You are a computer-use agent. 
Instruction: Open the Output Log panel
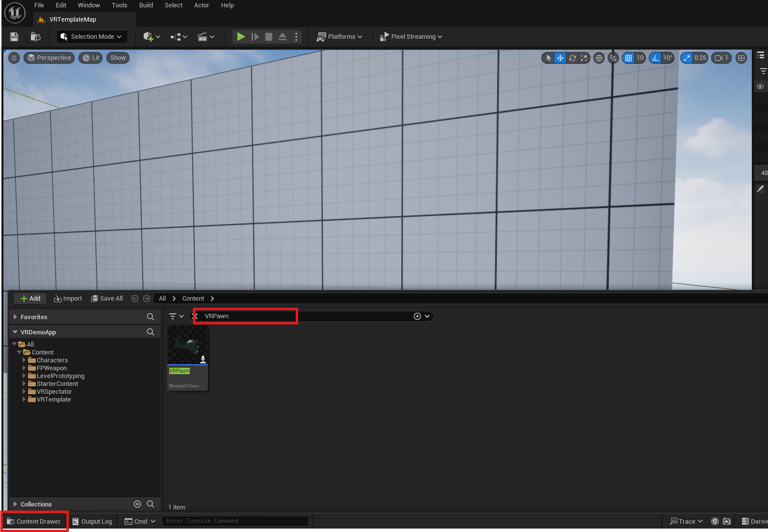click(x=92, y=522)
